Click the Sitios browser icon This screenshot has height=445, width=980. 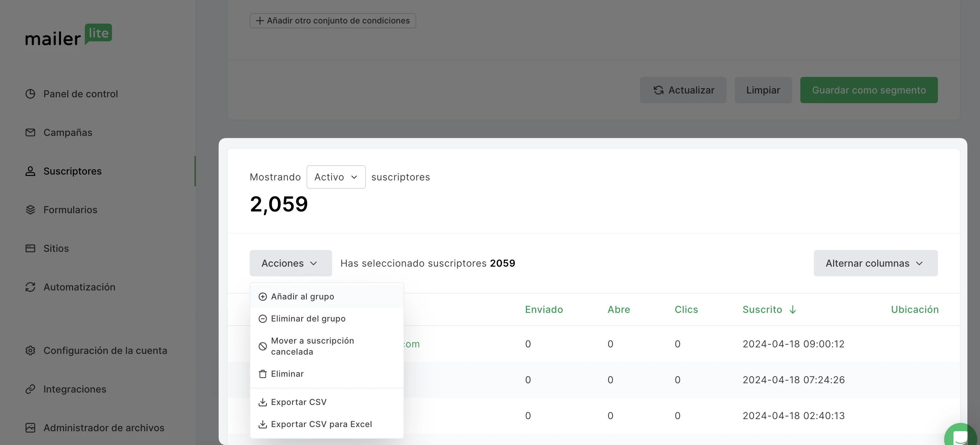30,248
